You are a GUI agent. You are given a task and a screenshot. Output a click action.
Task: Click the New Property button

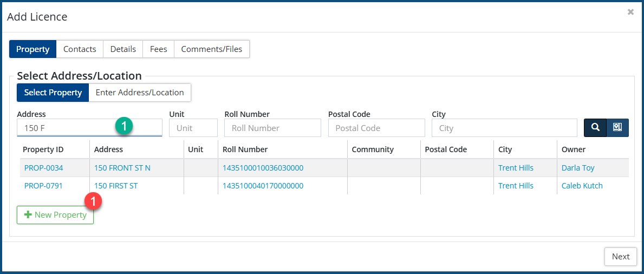point(55,215)
